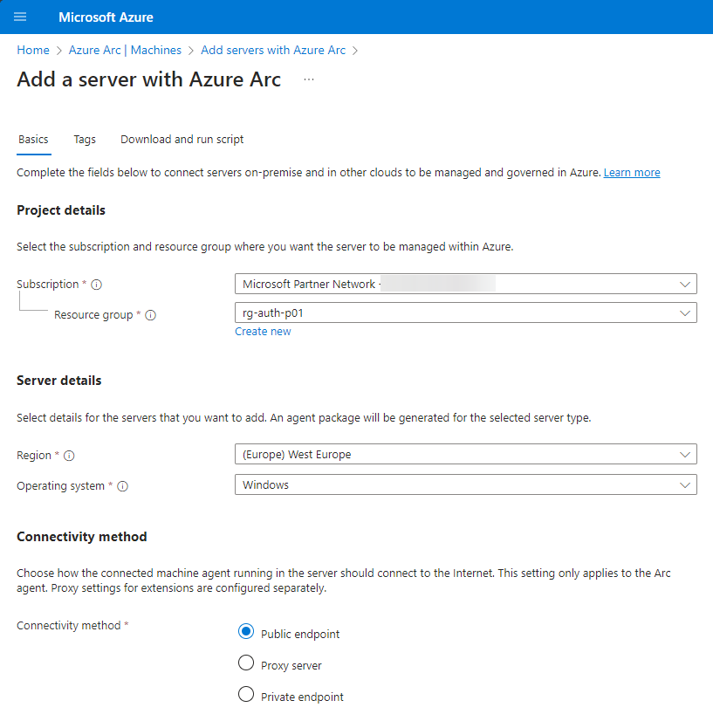Switch to the Tags tab
This screenshot has width=713, height=728.
[85, 140]
